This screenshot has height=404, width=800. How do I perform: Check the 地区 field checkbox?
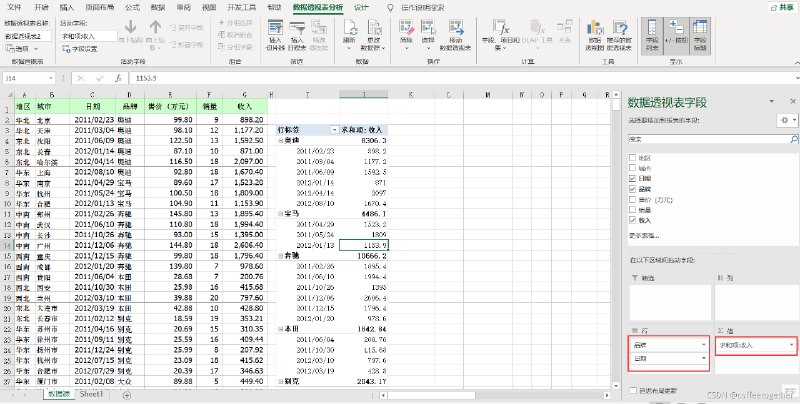click(633, 158)
